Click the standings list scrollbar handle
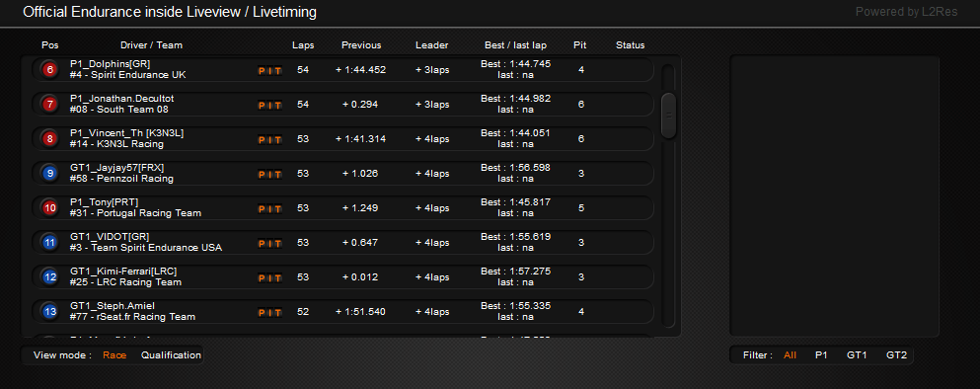 tap(669, 116)
